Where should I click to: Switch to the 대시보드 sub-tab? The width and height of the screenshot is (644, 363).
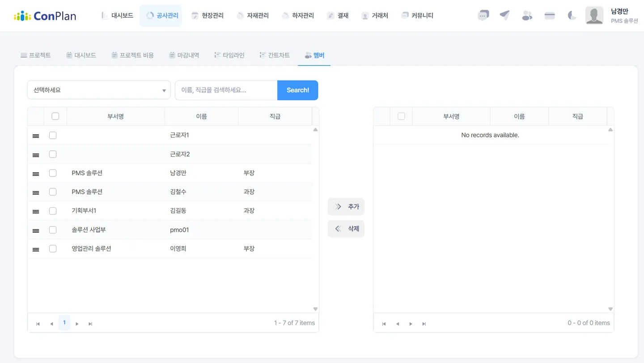81,55
